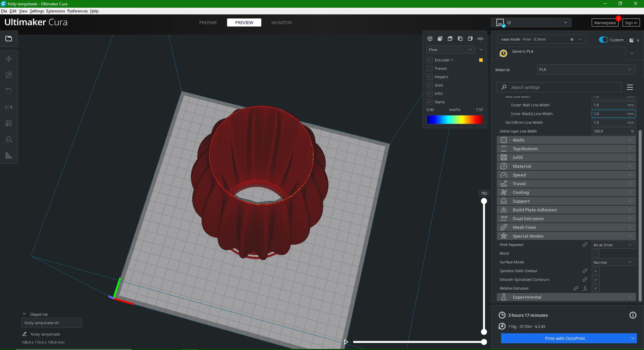Screen dimensions: 644x350
Task: Click the Generic PLA extruder 1 icon
Action: pyautogui.click(x=503, y=53)
